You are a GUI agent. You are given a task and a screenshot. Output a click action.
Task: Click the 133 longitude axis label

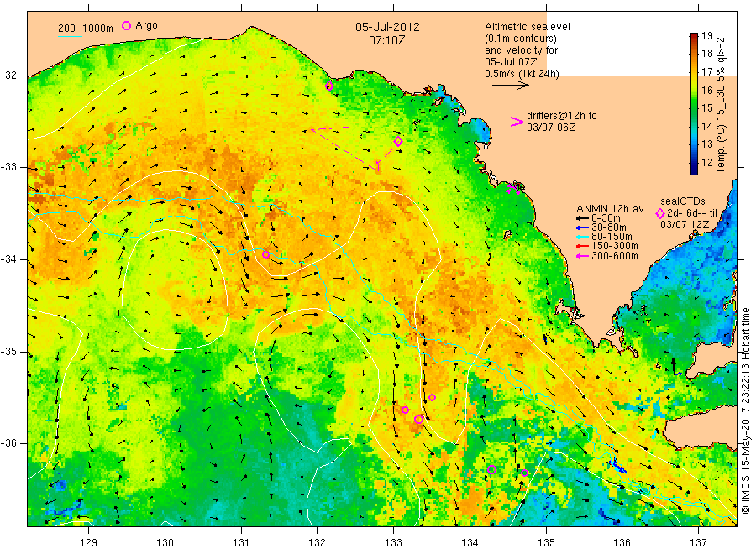pos(393,543)
